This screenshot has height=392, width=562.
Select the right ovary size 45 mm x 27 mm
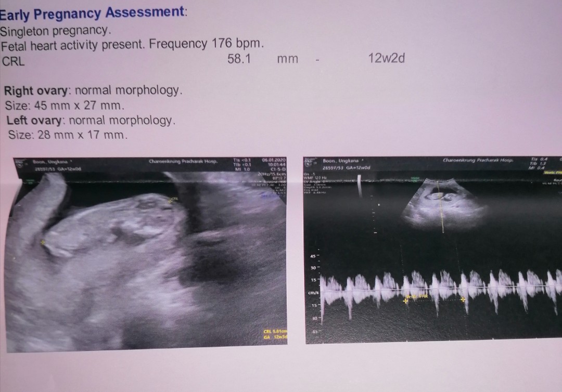65,106
